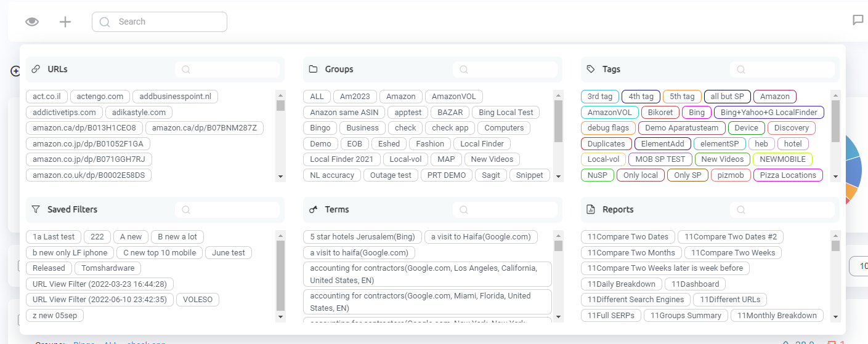
Task: Apply the z new 05sep filter
Action: point(55,315)
